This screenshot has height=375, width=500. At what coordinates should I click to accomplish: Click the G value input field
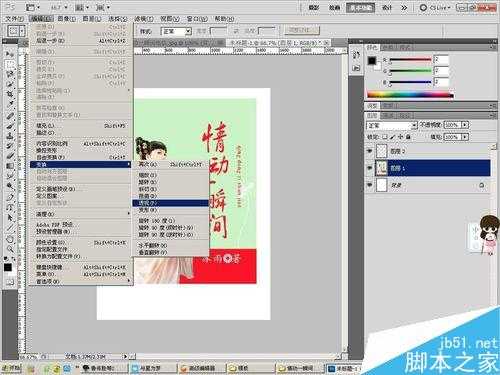click(441, 71)
